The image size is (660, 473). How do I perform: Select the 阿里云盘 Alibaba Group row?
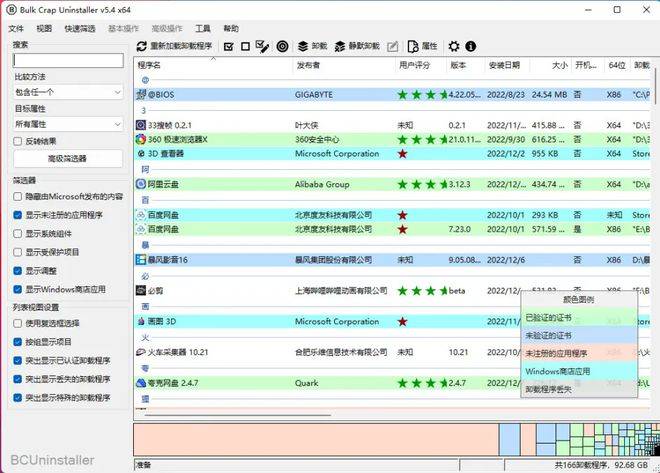pyautogui.click(x=393, y=184)
